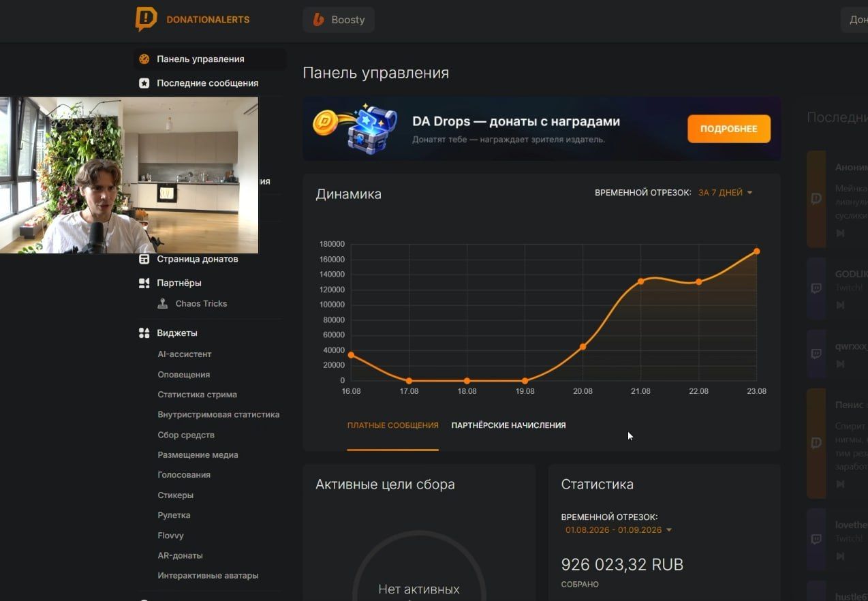Image resolution: width=868 pixels, height=601 pixels.
Task: Open Страница донатов in the sidebar
Action: (x=198, y=259)
